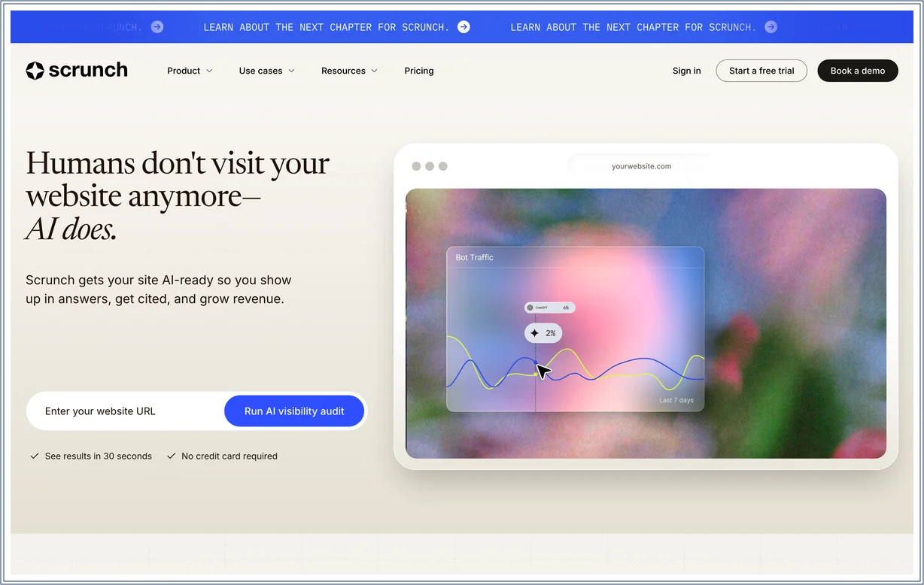This screenshot has height=585, width=924.
Task: Expand the Product dropdown menu
Action: [x=190, y=71]
